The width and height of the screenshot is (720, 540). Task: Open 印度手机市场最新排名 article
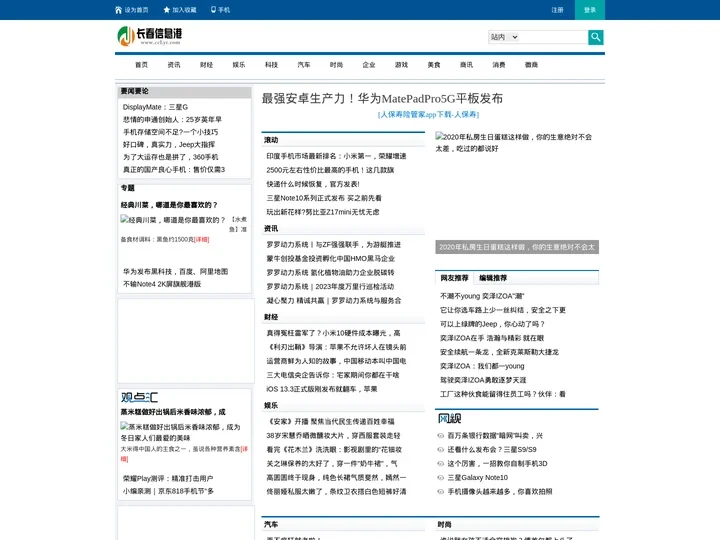pos(336,156)
